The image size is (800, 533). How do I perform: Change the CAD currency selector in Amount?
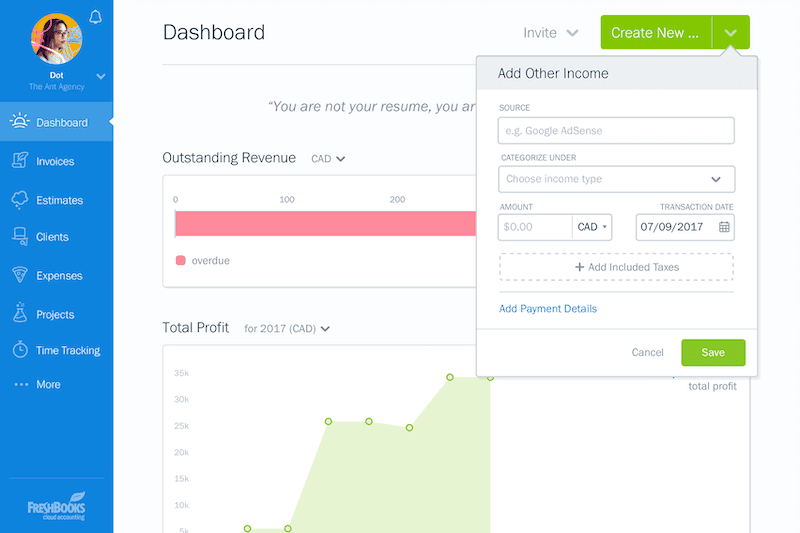coord(593,227)
